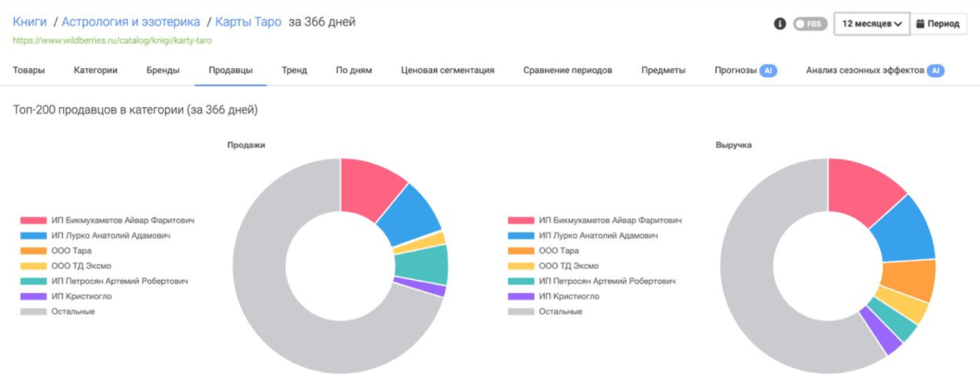Toggle ИП Лурко Анатолий Адамович label in Продажи legend
The width and height of the screenshot is (980, 391).
click(x=110, y=236)
